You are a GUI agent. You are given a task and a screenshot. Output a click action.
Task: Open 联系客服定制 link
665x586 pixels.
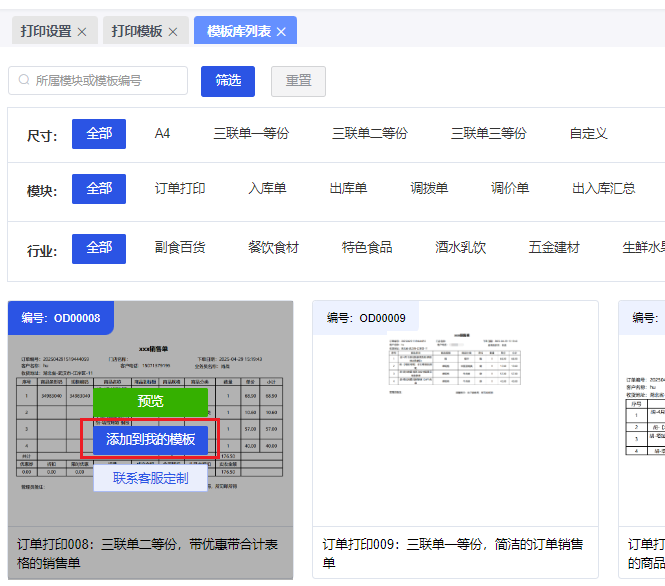(x=150, y=479)
